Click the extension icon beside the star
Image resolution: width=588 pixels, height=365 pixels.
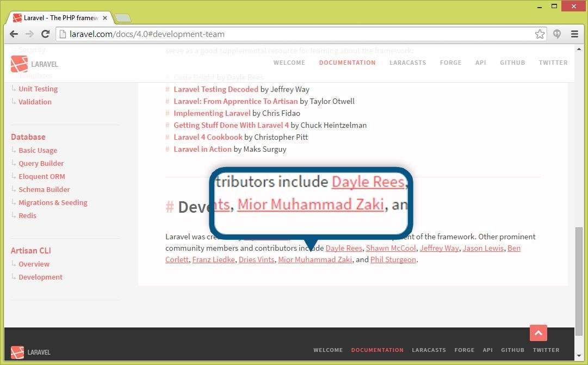pyautogui.click(x=557, y=34)
